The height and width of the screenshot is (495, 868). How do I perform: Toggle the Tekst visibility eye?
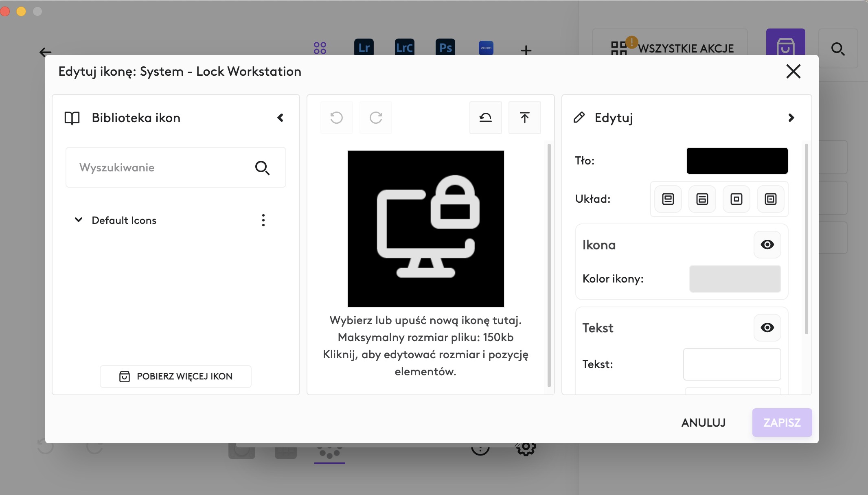pyautogui.click(x=767, y=328)
